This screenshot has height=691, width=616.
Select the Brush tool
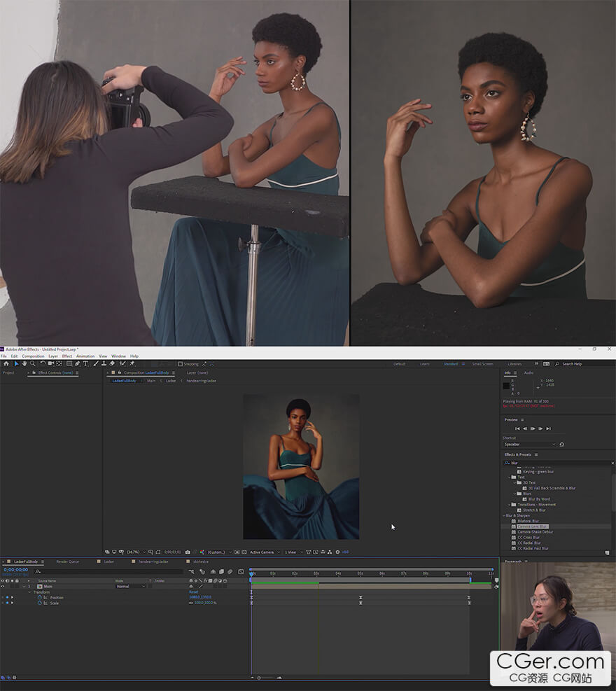point(96,363)
